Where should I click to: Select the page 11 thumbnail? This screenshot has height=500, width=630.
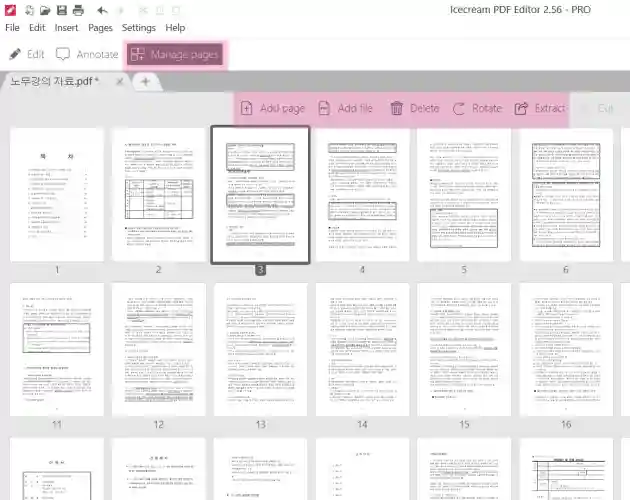57,350
